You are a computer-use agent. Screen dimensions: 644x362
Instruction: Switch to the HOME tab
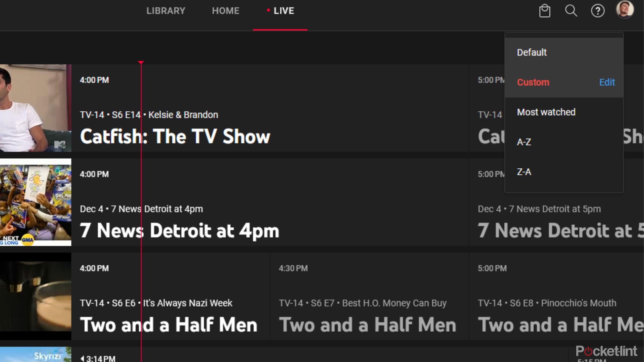coord(226,11)
